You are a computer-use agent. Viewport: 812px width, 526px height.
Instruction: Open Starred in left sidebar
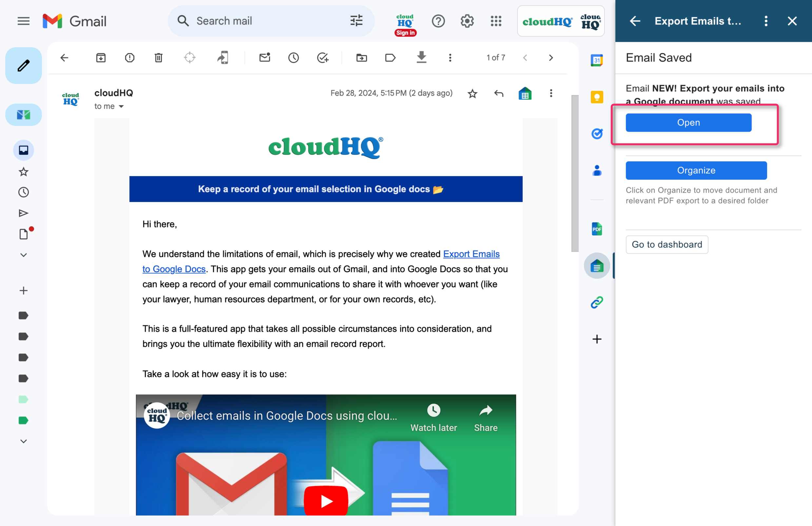pos(24,172)
